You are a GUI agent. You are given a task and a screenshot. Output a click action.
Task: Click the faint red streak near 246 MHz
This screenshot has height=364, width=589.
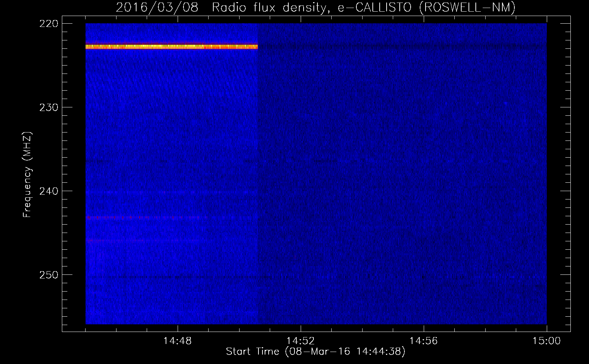tap(142, 241)
